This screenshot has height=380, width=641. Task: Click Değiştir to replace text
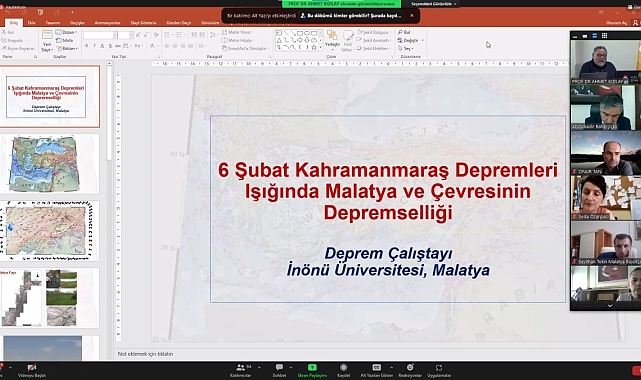pos(410,40)
